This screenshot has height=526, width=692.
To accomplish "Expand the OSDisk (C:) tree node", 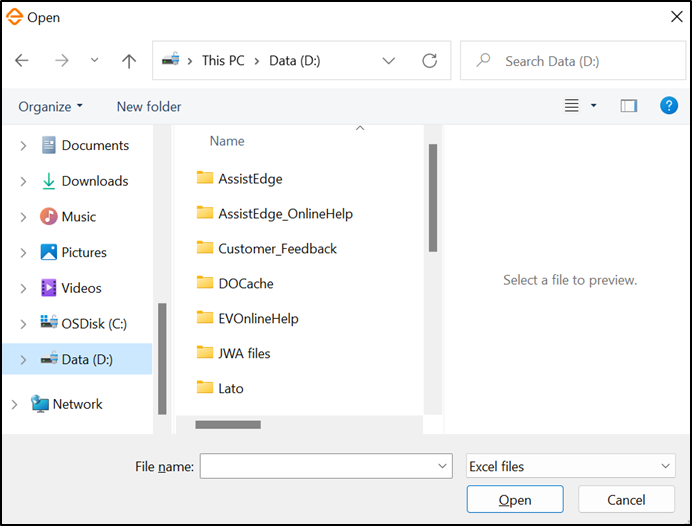I will [23, 324].
